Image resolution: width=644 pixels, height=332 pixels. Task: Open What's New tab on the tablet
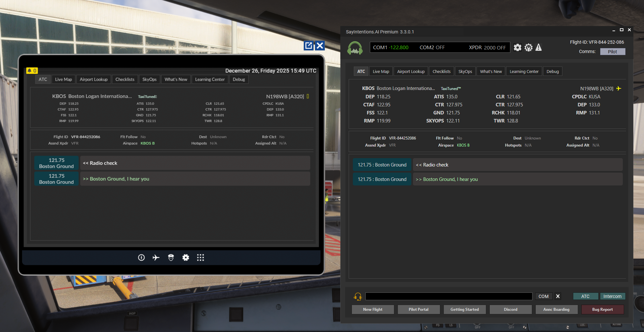point(176,79)
